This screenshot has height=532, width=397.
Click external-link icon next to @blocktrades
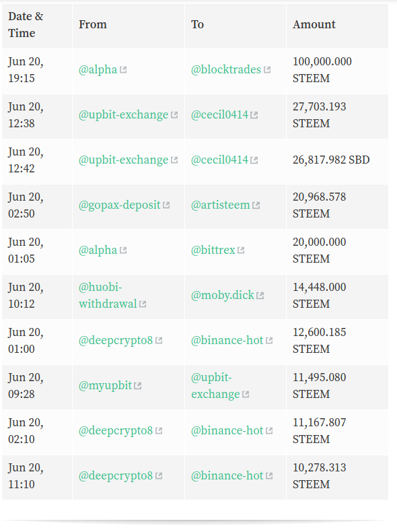267,70
